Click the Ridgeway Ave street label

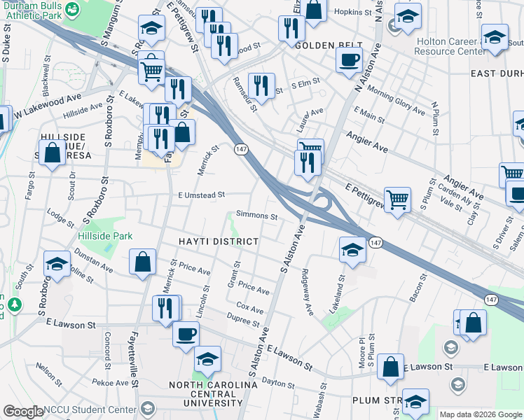(x=308, y=292)
